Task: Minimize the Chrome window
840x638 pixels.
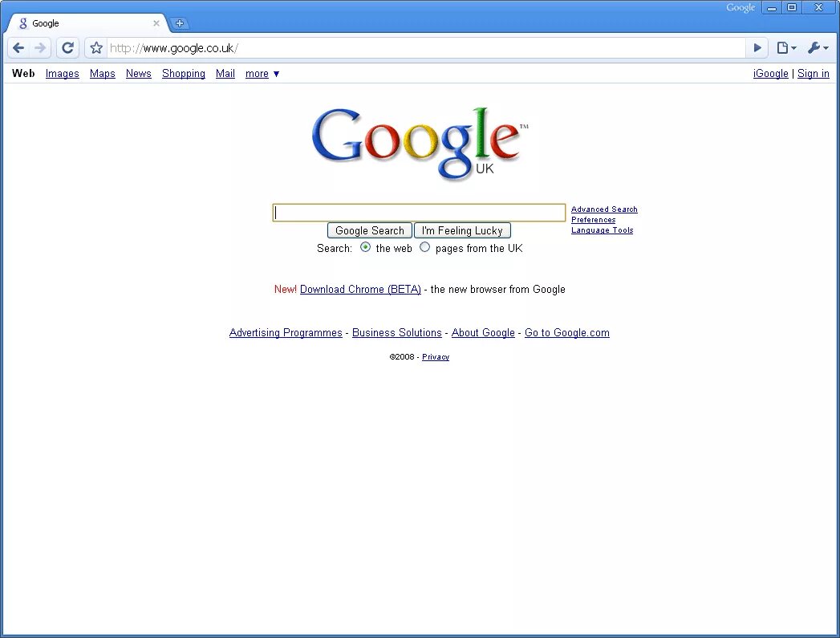Action: click(772, 7)
